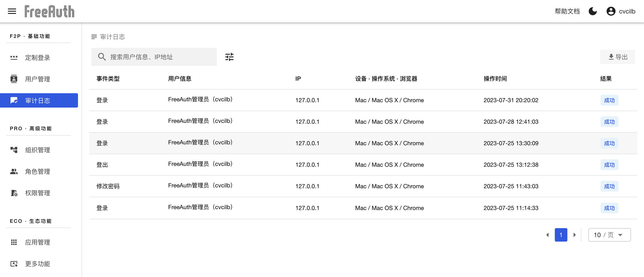Click the 导出 export button
This screenshot has height=277, width=644.
(x=618, y=57)
